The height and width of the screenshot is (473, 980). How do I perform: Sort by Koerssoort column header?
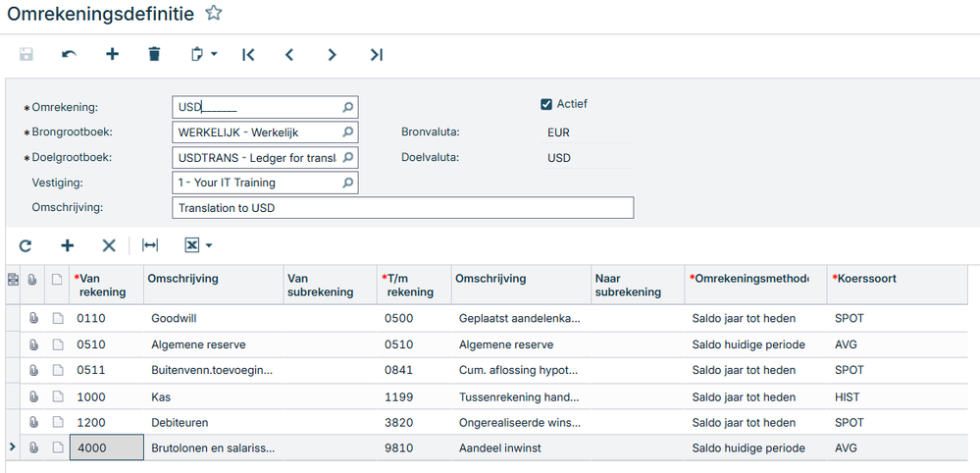coord(863,279)
